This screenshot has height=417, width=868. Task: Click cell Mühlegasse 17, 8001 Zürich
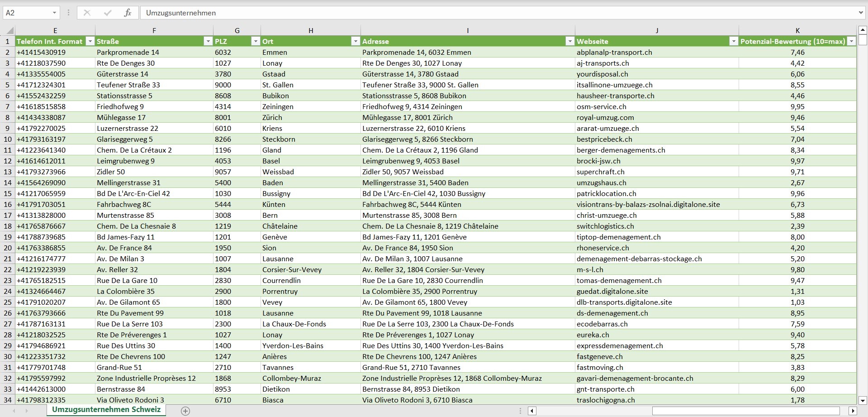coord(468,117)
